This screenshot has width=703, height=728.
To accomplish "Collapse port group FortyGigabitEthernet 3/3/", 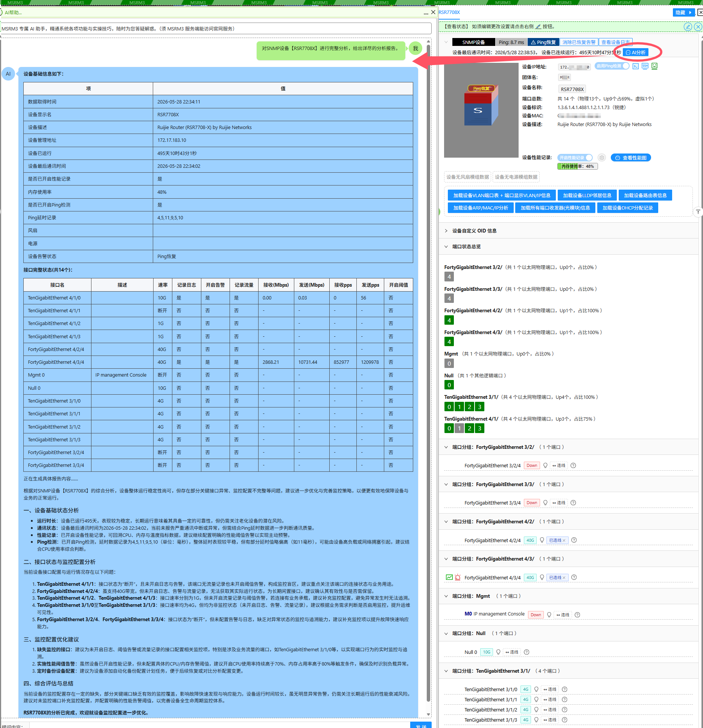I will pos(446,485).
